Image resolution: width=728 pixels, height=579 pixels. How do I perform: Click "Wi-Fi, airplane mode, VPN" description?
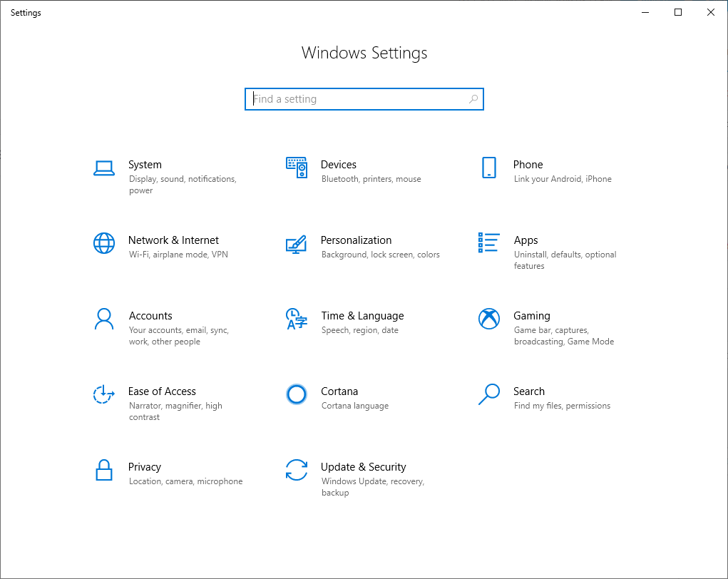pyautogui.click(x=178, y=255)
